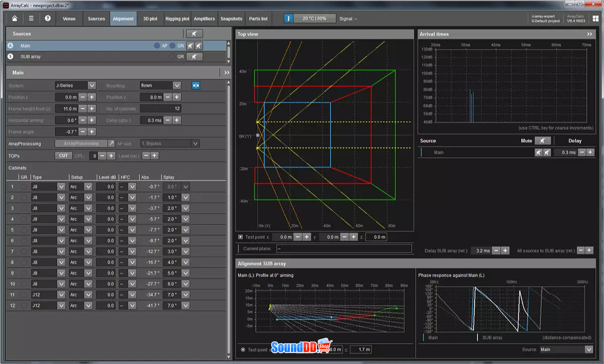Click the 'A' Main source badge icon
This screenshot has width=604, height=364.
(11, 45)
